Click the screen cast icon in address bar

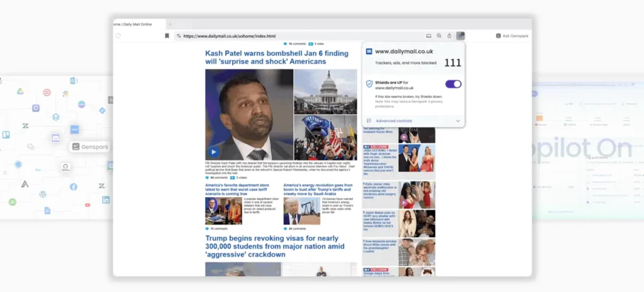[x=429, y=36]
